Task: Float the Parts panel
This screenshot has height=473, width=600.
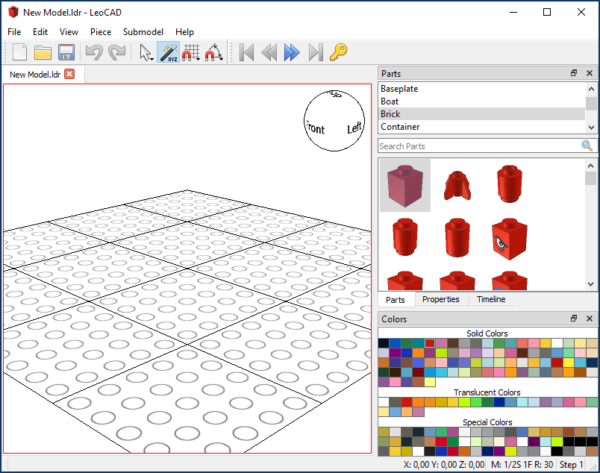Action: [574, 73]
